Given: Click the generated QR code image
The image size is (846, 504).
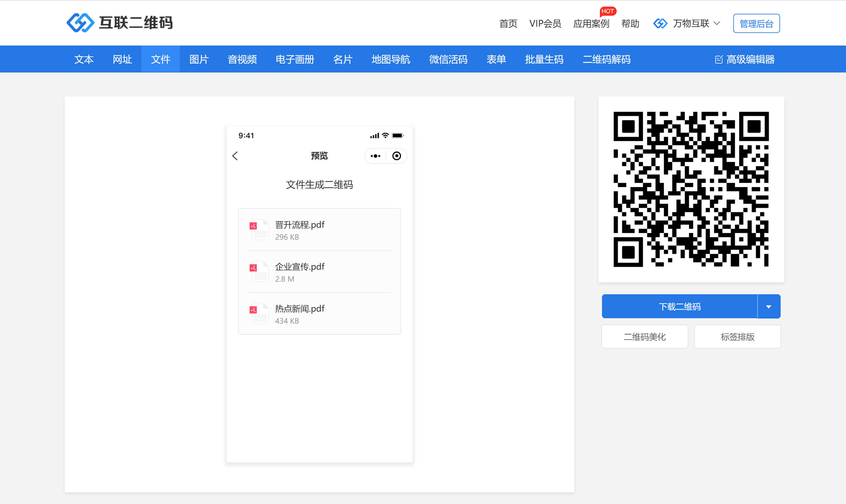Looking at the screenshot, I should point(691,189).
